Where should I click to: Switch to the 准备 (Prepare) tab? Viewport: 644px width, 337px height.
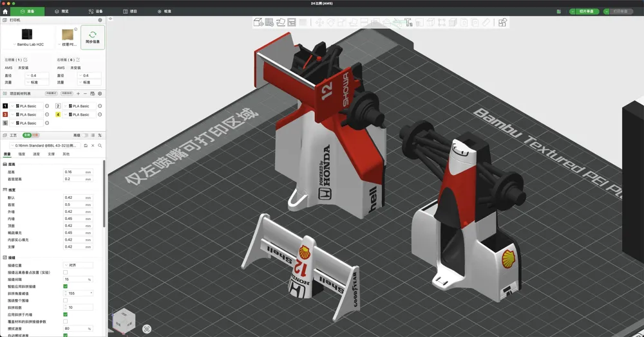(x=28, y=12)
